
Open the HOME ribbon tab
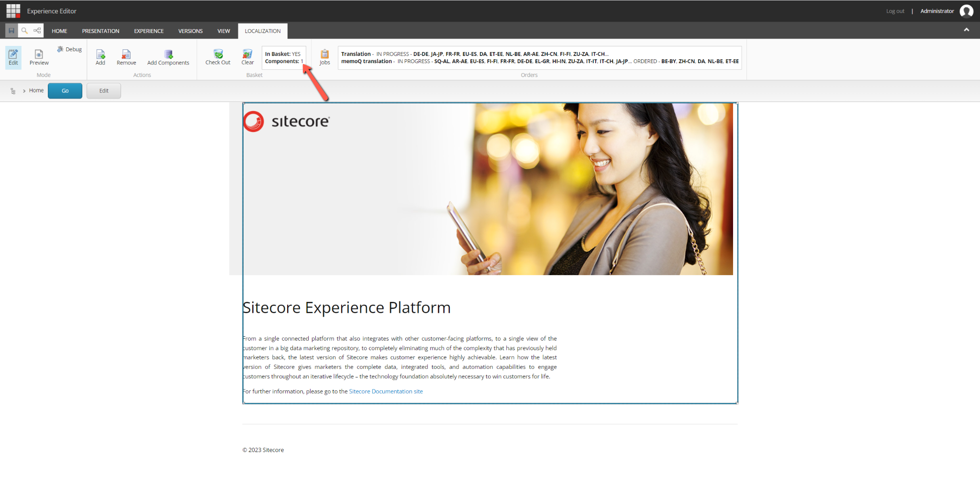(59, 31)
